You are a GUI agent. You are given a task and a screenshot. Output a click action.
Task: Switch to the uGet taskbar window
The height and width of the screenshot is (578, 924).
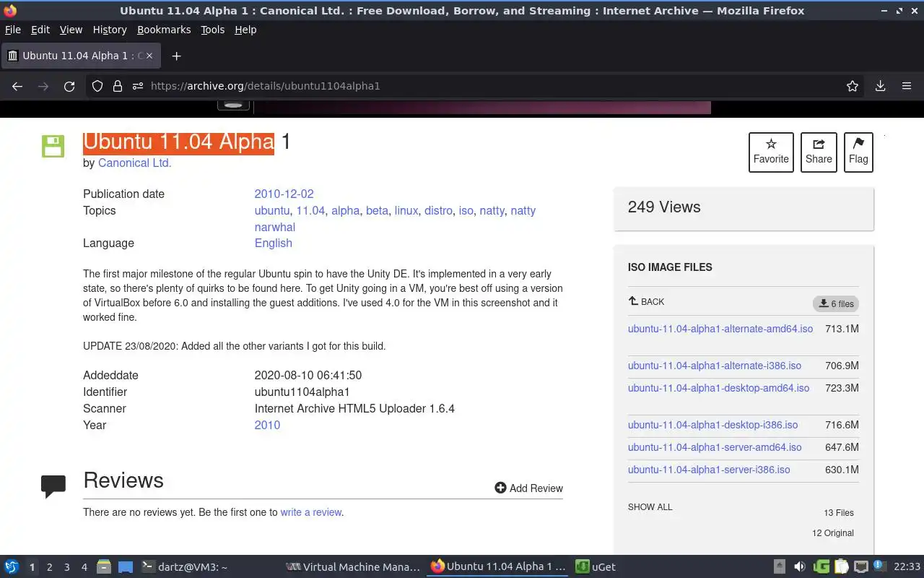pos(596,566)
